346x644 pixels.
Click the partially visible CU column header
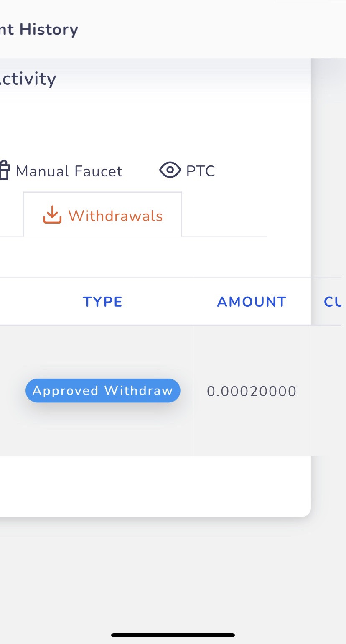pyautogui.click(x=333, y=302)
